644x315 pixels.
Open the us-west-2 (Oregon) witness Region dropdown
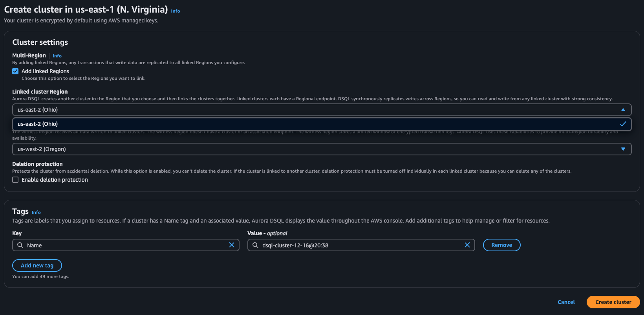click(322, 149)
